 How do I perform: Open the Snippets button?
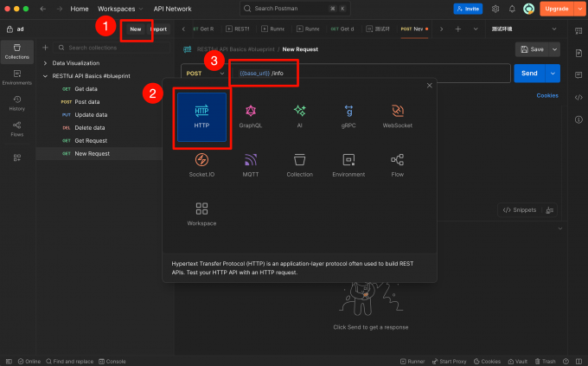520,210
